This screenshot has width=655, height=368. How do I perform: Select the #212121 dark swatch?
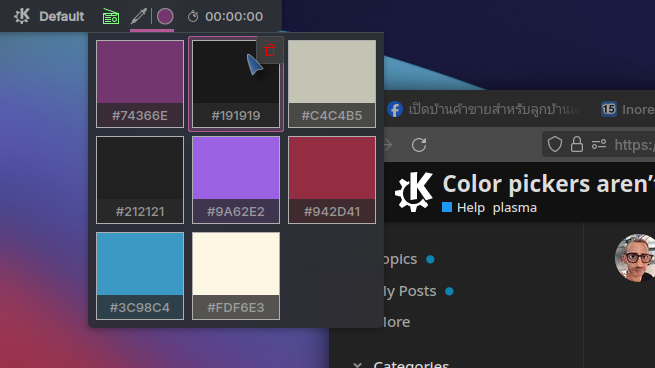tap(140, 180)
